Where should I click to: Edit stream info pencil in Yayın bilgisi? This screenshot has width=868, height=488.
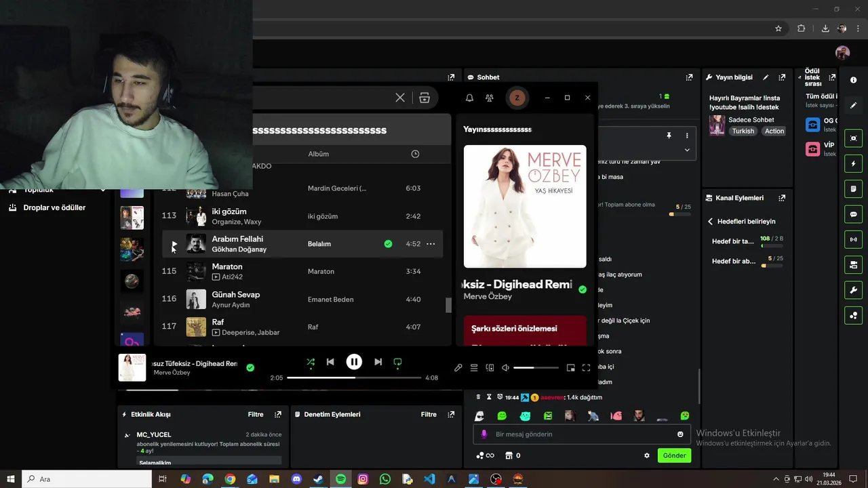[766, 77]
